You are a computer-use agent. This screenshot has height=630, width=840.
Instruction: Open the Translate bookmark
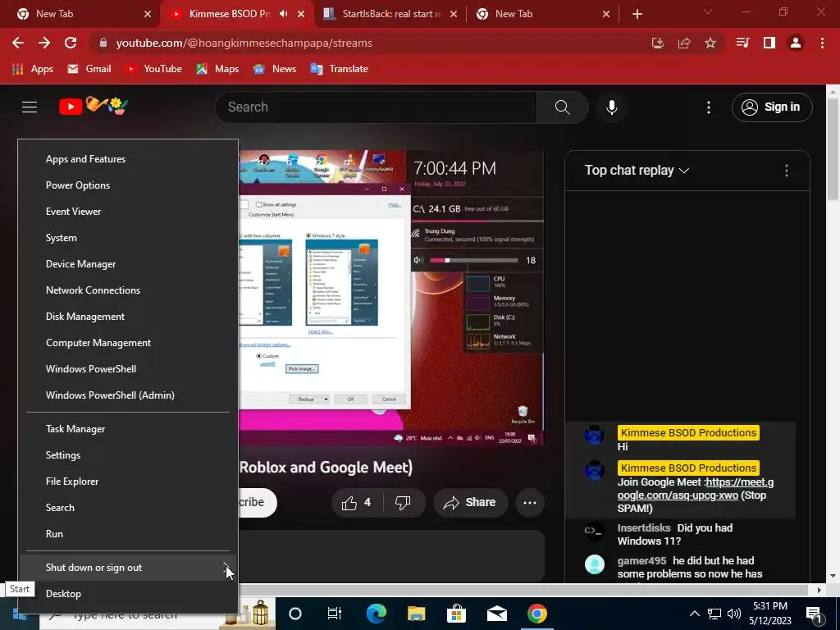tap(340, 69)
